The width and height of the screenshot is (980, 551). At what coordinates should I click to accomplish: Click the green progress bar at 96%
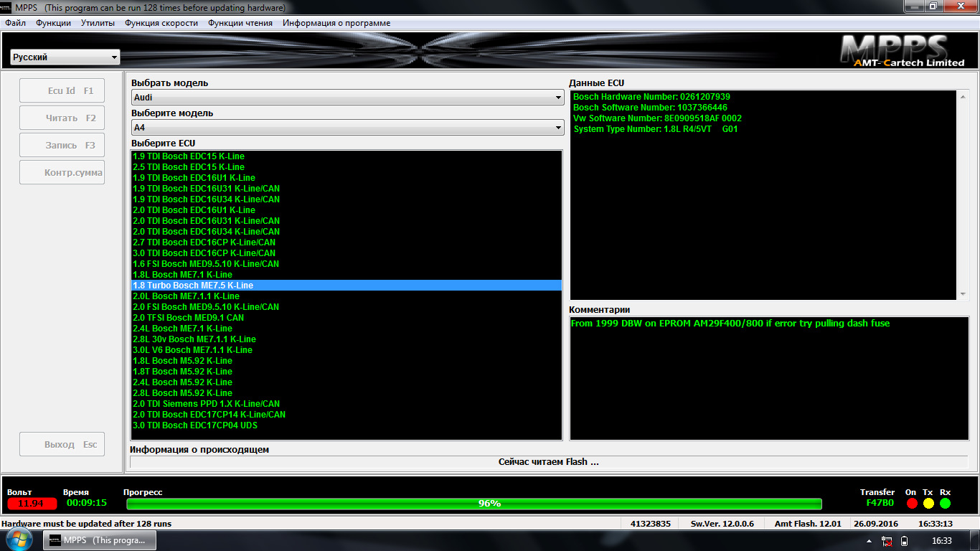click(474, 504)
